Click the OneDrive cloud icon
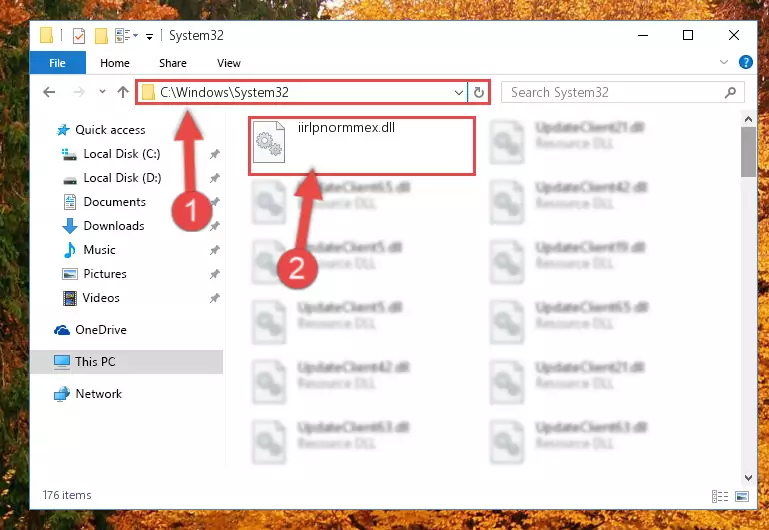This screenshot has height=530, width=769. [x=62, y=330]
